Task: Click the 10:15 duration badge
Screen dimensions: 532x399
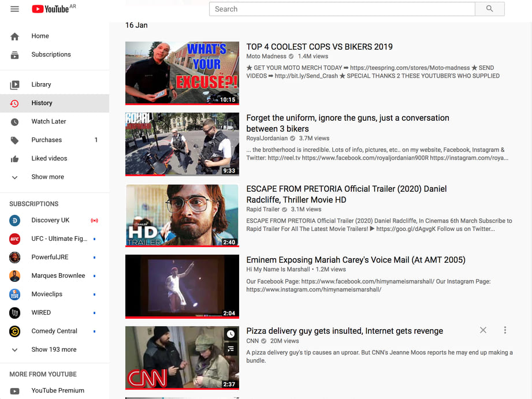Action: 228,99
